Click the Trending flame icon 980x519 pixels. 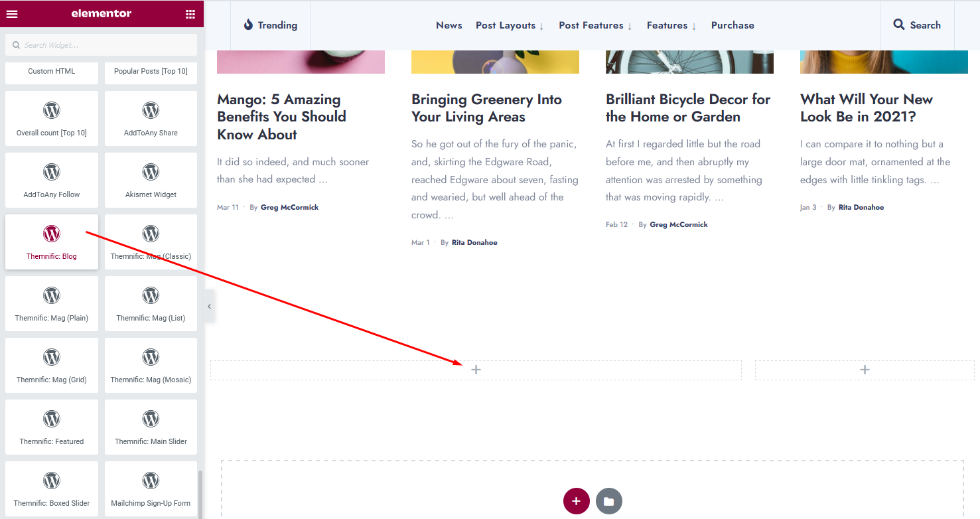coord(249,25)
